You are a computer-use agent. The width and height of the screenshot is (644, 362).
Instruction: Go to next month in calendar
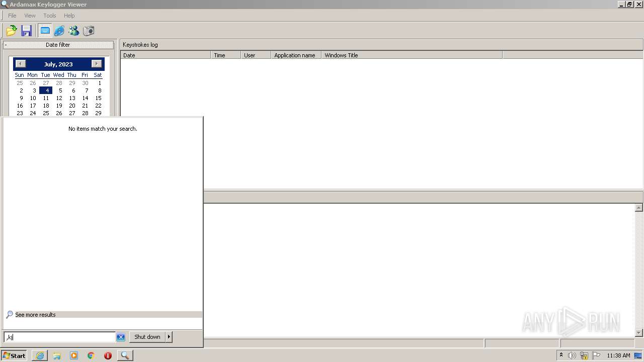pos(97,64)
